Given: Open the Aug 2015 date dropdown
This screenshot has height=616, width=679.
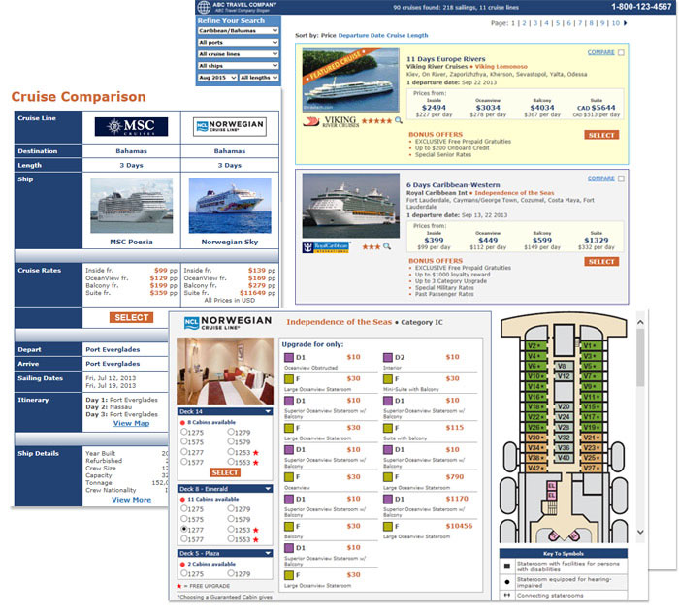Looking at the screenshot, I should pyautogui.click(x=217, y=78).
